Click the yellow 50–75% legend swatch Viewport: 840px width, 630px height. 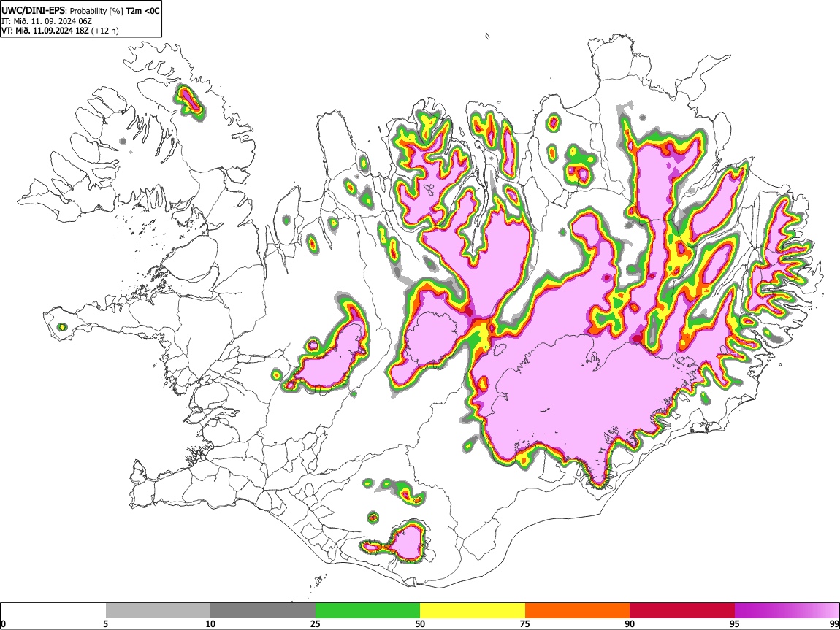click(473, 611)
